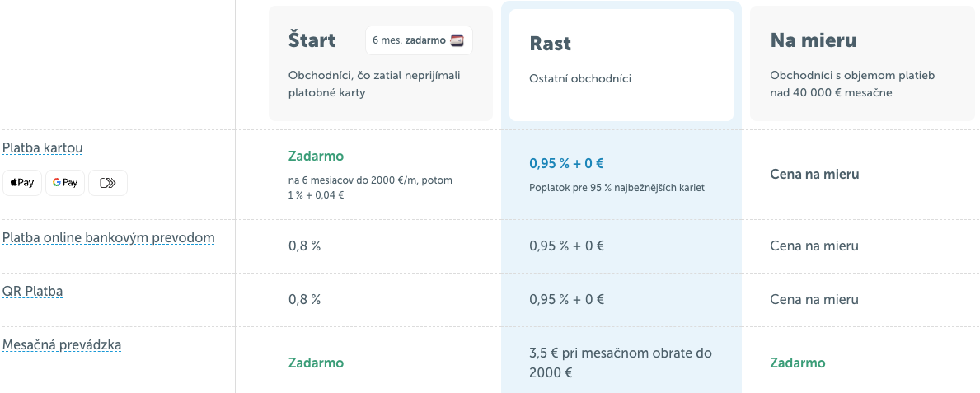Click Štart's Zadarmo monthly fee
This screenshot has width=980, height=393.
click(x=316, y=363)
